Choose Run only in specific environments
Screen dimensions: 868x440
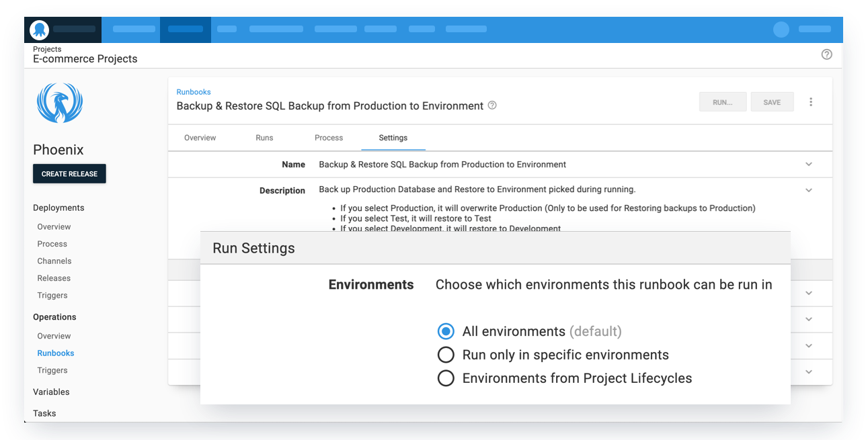coord(446,355)
